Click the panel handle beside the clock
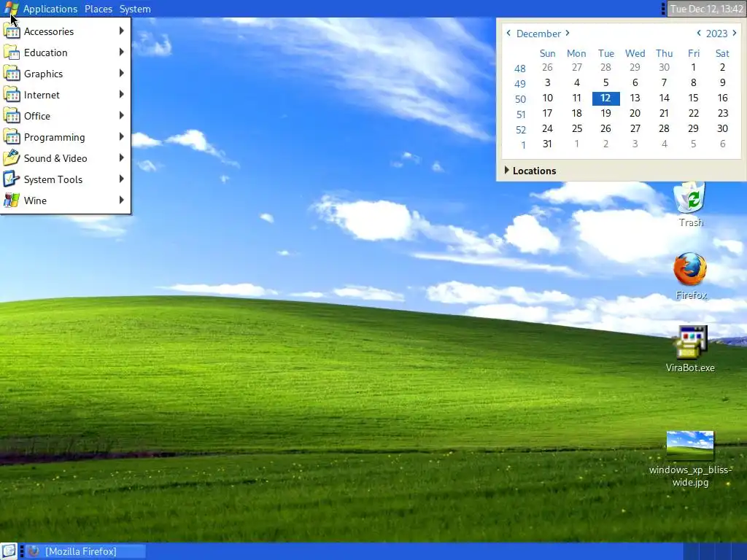The height and width of the screenshot is (560, 747). point(663,9)
